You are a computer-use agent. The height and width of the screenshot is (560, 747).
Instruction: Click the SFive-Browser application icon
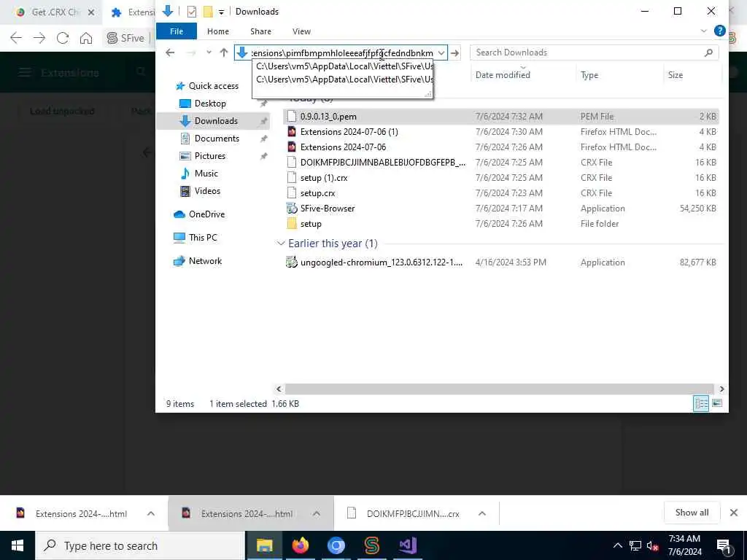point(292,208)
